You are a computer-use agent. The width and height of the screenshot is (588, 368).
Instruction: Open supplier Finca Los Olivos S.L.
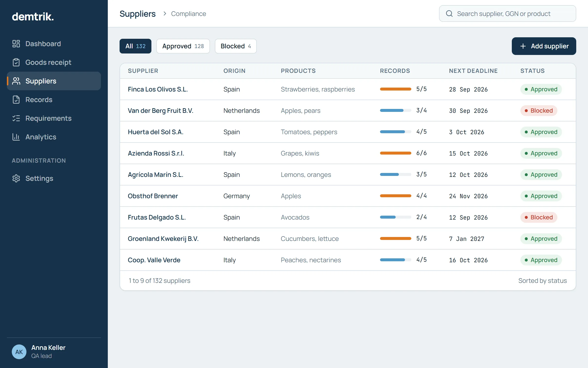pos(158,89)
